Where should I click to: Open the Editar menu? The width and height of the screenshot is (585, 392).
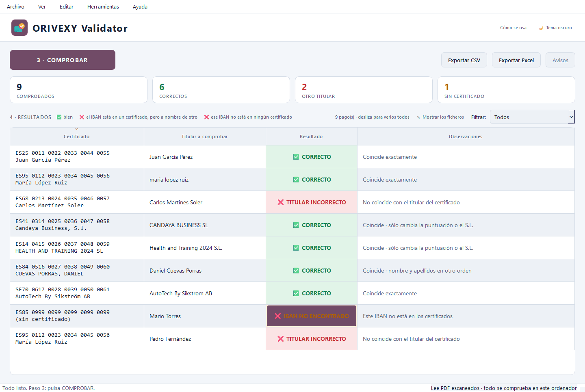67,7
